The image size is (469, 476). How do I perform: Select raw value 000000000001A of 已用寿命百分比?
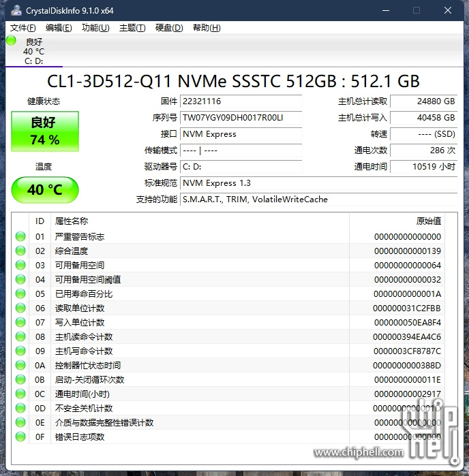click(407, 294)
